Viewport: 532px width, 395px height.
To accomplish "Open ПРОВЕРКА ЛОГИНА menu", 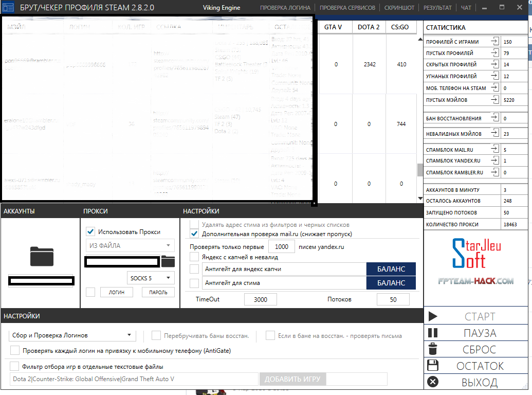I will point(285,8).
